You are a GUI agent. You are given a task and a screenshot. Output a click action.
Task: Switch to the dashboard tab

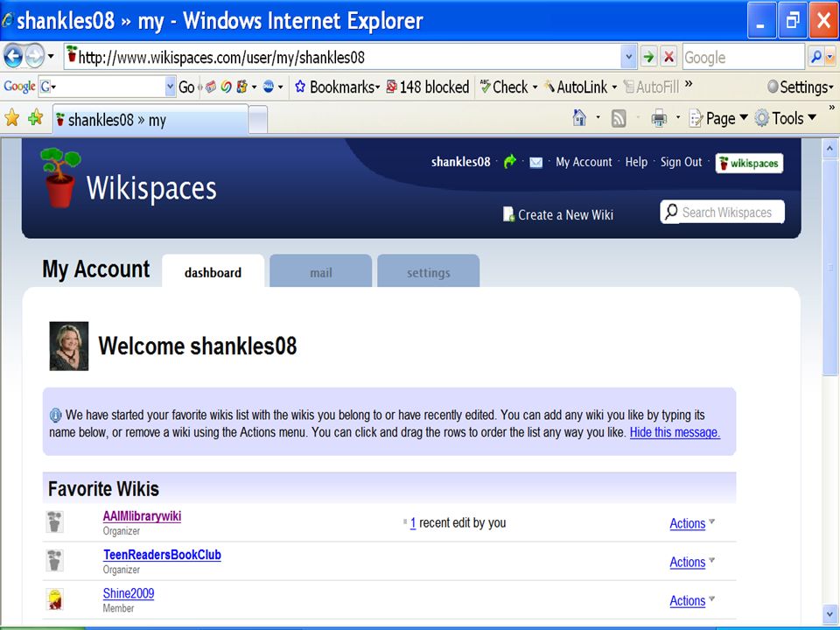pyautogui.click(x=213, y=271)
